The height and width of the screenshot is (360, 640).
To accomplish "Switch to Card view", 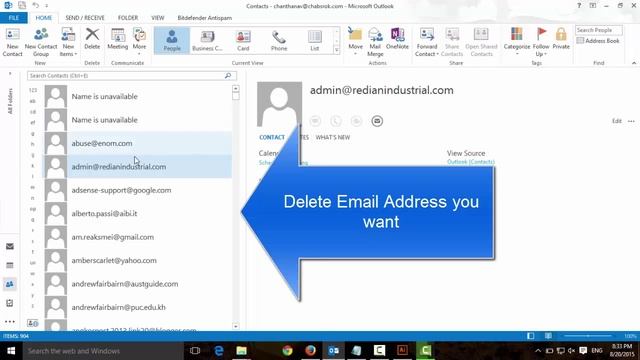I will (243, 40).
